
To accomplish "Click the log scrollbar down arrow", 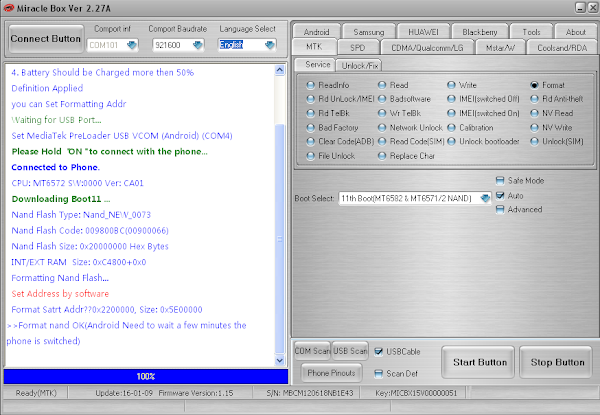I will tap(280, 360).
